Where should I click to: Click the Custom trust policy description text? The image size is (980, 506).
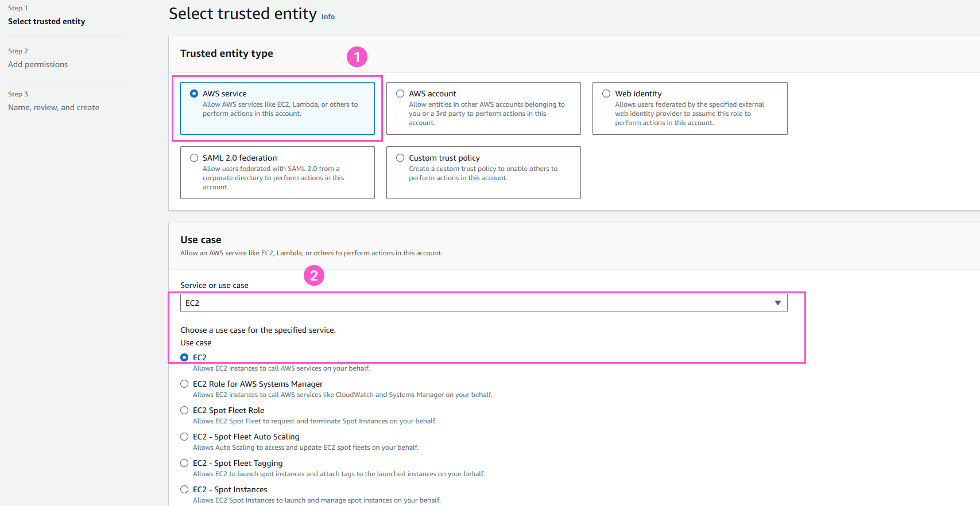click(x=483, y=173)
